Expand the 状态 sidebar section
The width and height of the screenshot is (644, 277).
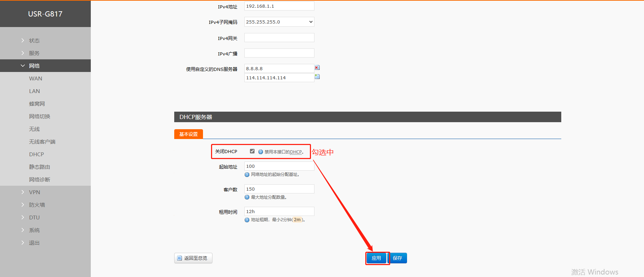34,41
